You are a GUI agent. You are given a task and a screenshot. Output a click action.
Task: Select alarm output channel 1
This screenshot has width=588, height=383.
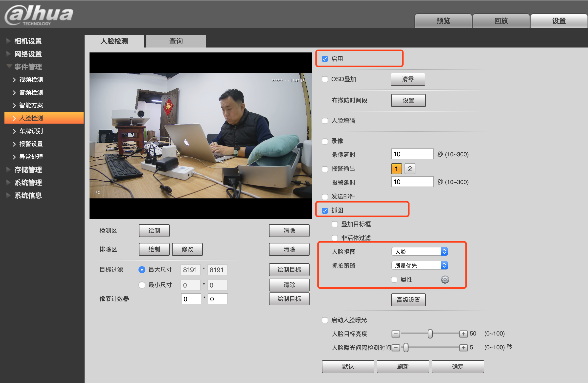(x=396, y=169)
